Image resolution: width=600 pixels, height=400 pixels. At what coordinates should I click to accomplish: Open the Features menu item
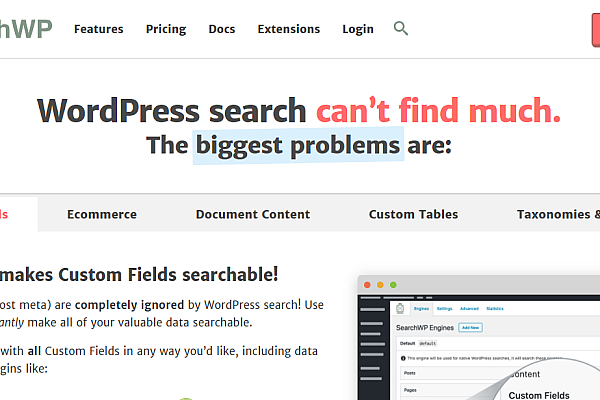(99, 29)
